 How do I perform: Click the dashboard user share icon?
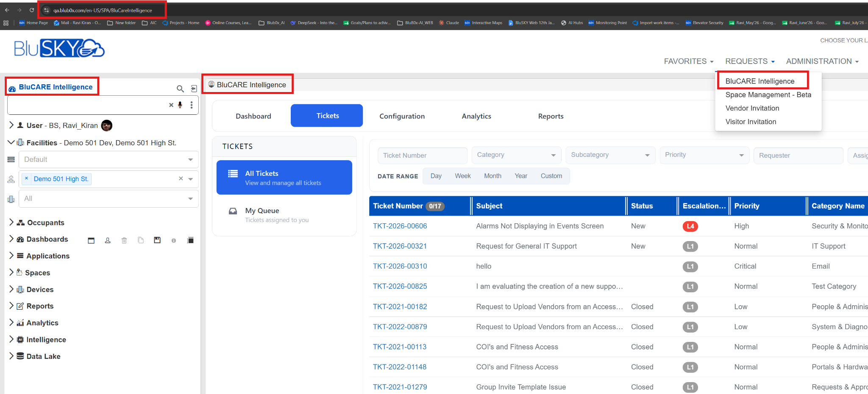108,241
